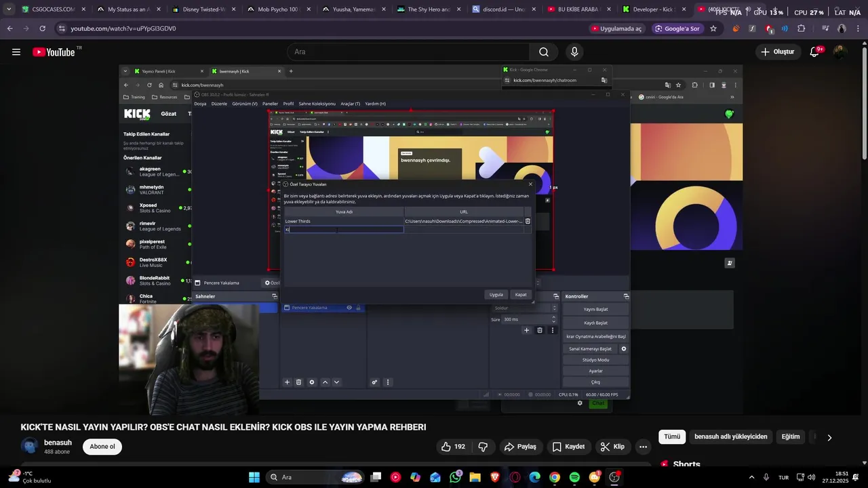Open the Chrome profile avatar
Viewport: 868px width, 488px height.
point(842,28)
